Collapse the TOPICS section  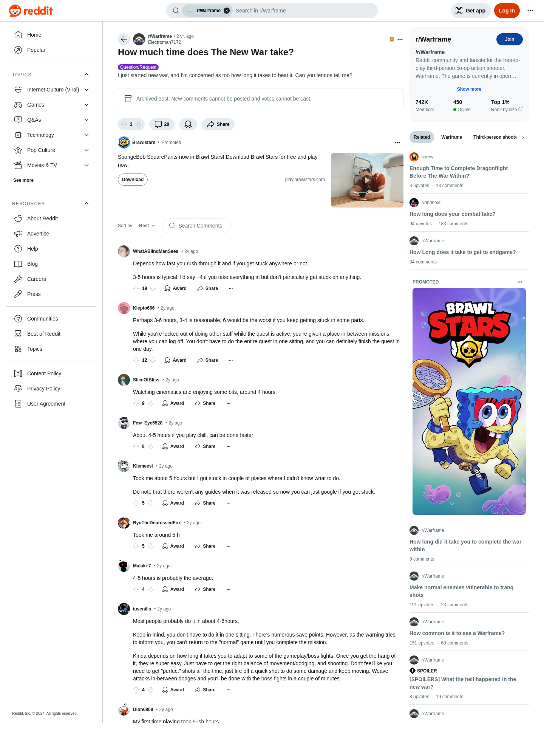point(87,74)
